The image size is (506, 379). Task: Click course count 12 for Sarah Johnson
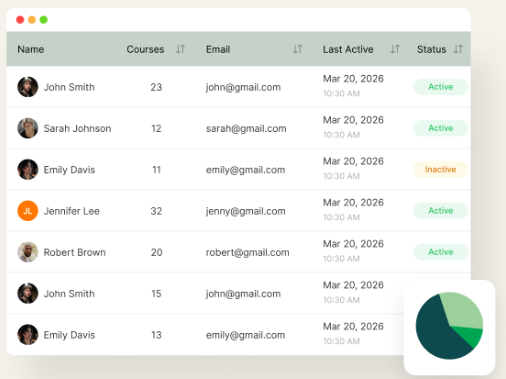[x=156, y=128]
